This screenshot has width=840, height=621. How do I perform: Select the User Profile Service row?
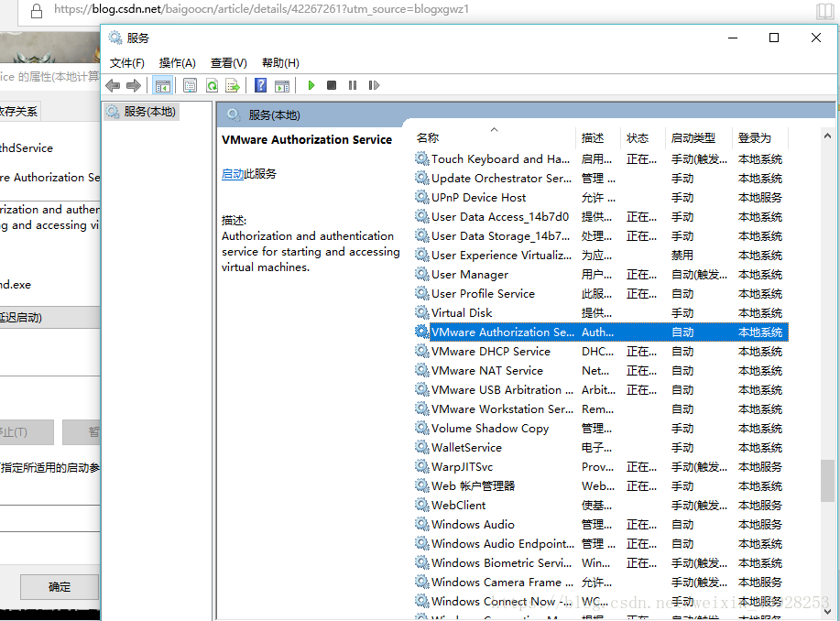601,294
